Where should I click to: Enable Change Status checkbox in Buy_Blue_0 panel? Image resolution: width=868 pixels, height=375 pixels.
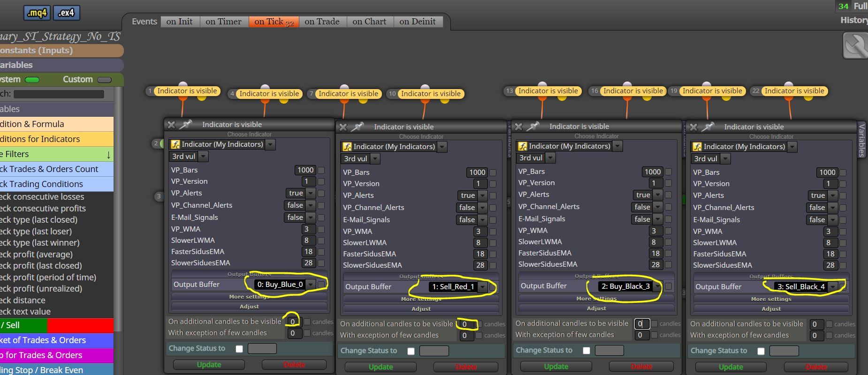pos(239,349)
